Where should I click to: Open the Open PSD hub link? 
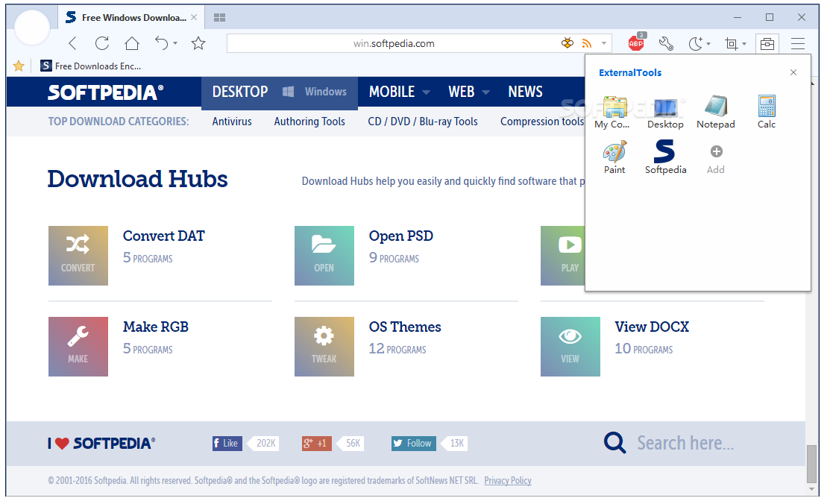[x=400, y=236]
